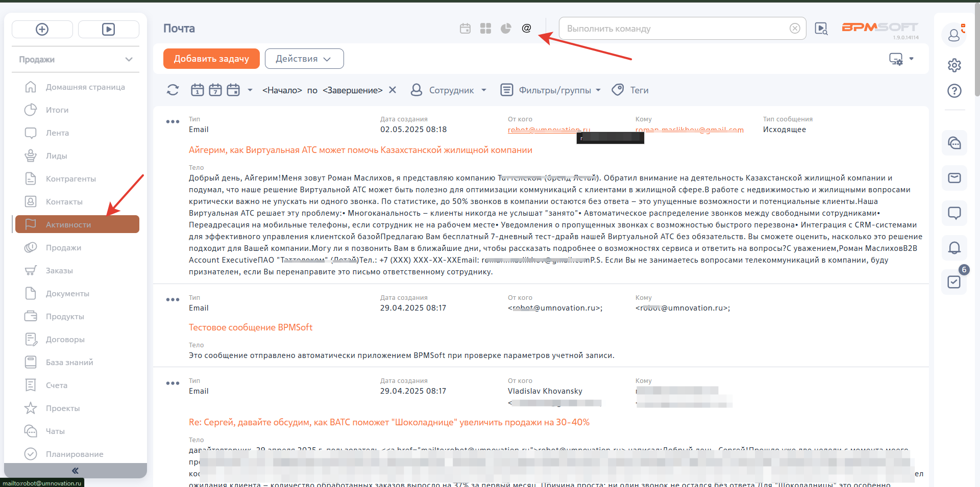Viewport: 980px width, 487px height.
Task: Open the feed message bubble icon
Action: point(954,213)
